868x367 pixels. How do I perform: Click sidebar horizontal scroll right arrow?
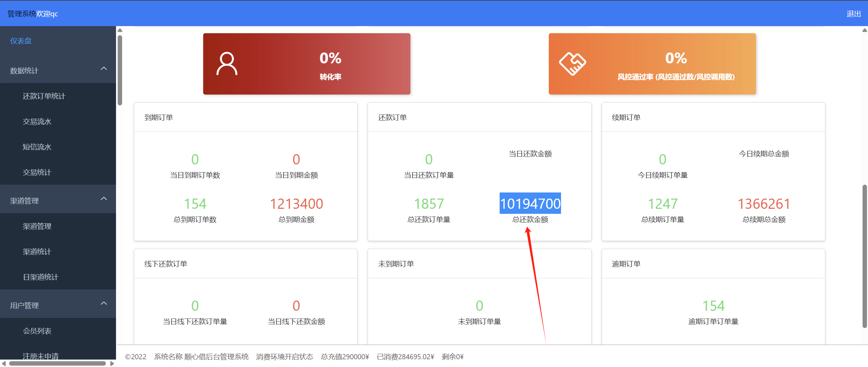click(112, 364)
